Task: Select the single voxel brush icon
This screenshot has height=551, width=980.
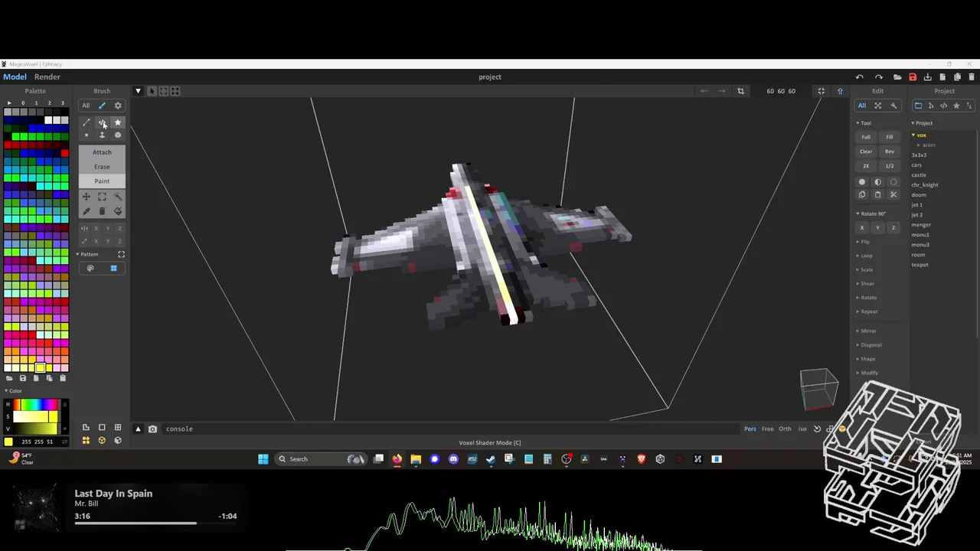Action: pos(87,135)
